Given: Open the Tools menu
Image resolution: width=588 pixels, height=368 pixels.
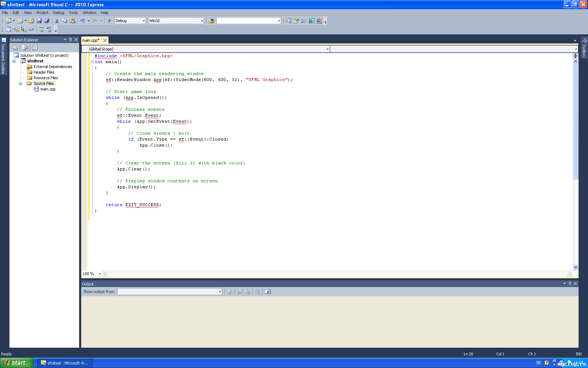Looking at the screenshot, I should pos(73,13).
